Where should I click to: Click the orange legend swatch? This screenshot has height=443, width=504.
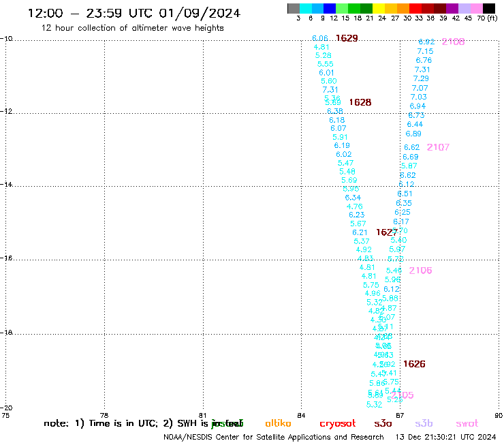tap(403, 8)
